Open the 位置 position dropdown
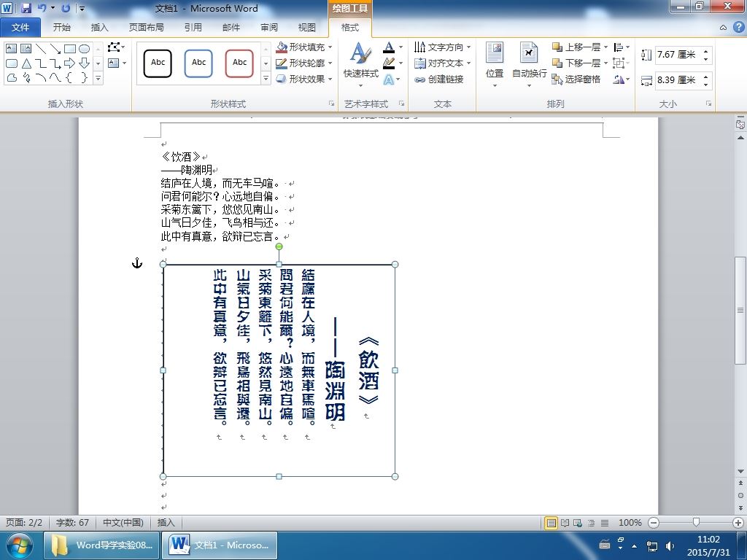The width and height of the screenshot is (747, 560). click(495, 65)
